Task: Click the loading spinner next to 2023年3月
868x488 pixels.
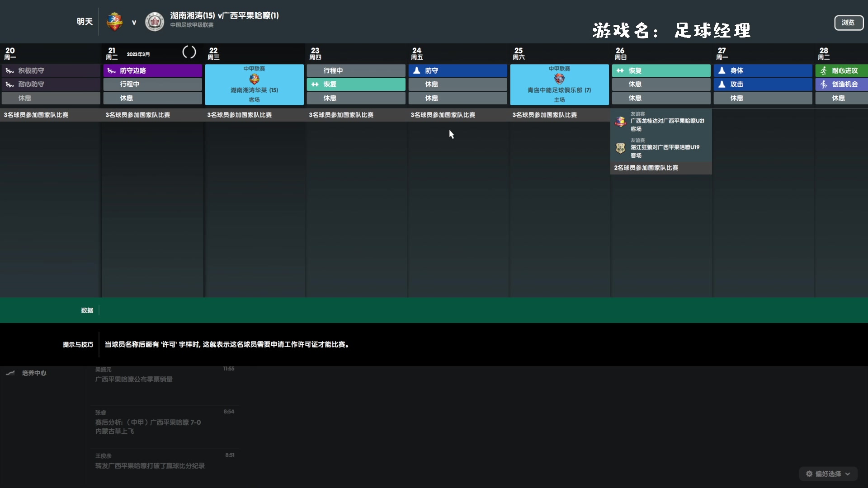Action: coord(189,52)
